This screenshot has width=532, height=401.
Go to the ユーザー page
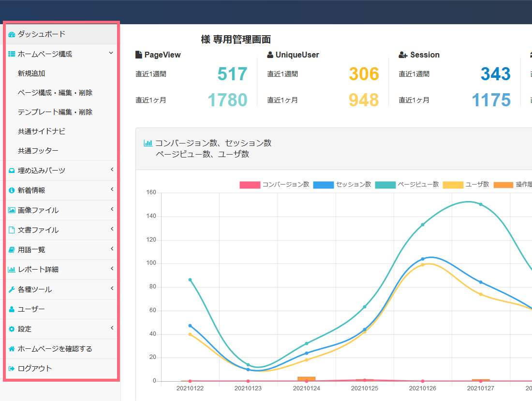(x=31, y=309)
